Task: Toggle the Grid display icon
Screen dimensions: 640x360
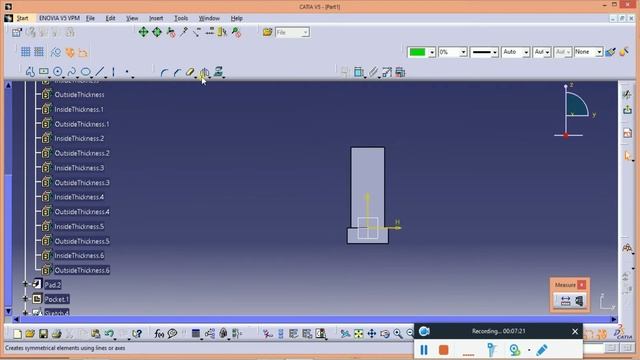Action: pyautogui.click(x=25, y=52)
